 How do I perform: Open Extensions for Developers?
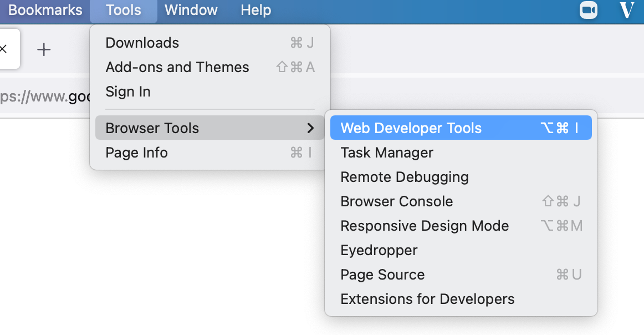[x=427, y=298]
